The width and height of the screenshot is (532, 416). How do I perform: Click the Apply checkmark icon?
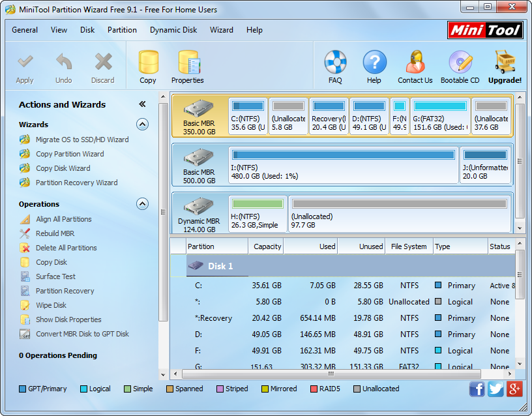pyautogui.click(x=25, y=63)
